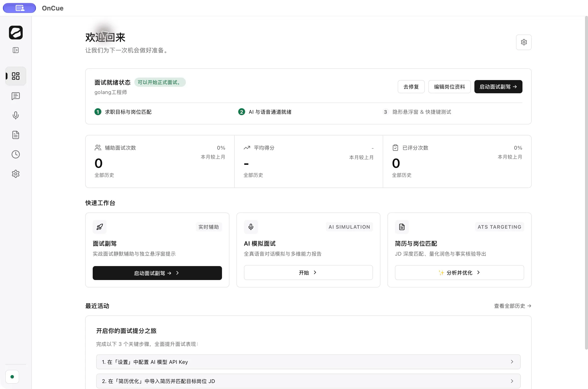Open the dashboard grid icon in sidebar
Screen dimensions: 588x389
coord(16,76)
